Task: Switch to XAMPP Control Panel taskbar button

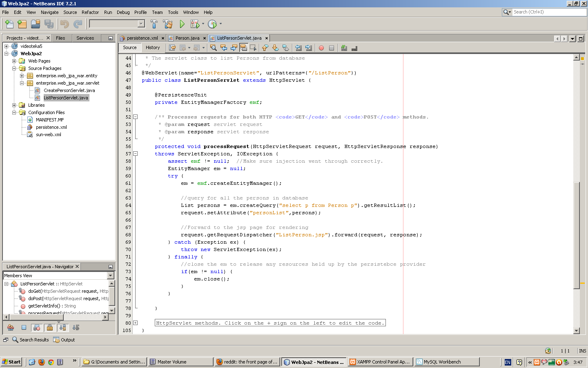Action: [380, 362]
